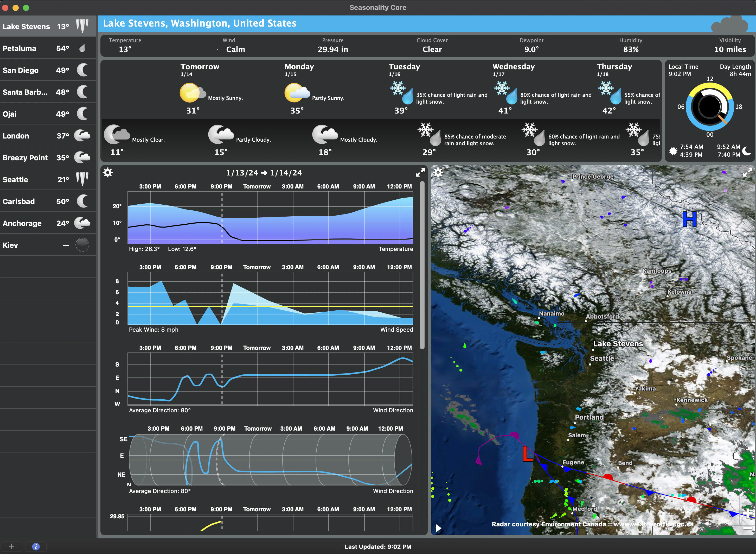756x554 pixels.
Task: Click Tomorrow's mostly sunny forecast icon
Action: coord(193,93)
